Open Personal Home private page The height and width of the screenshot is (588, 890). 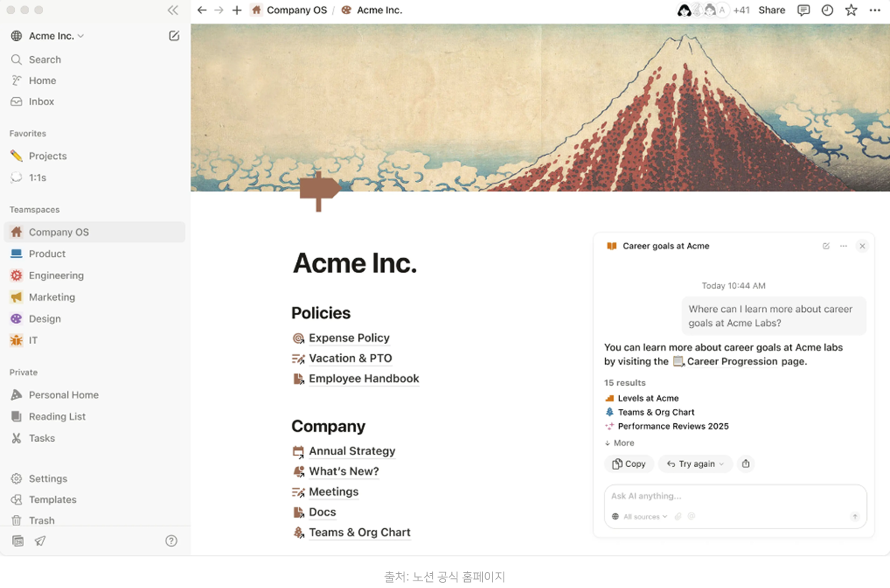[94, 395]
